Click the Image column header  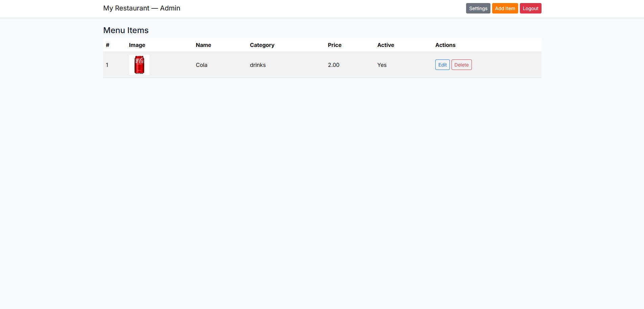137,45
